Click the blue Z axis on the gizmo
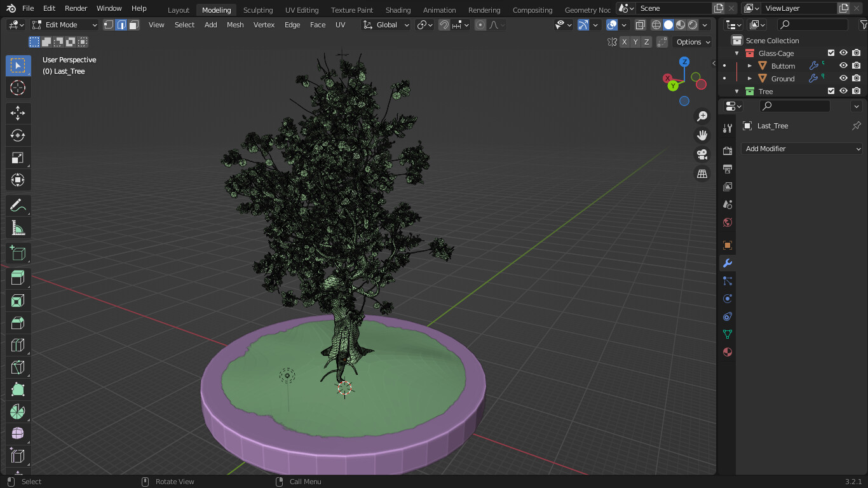868x488 pixels. 684,62
